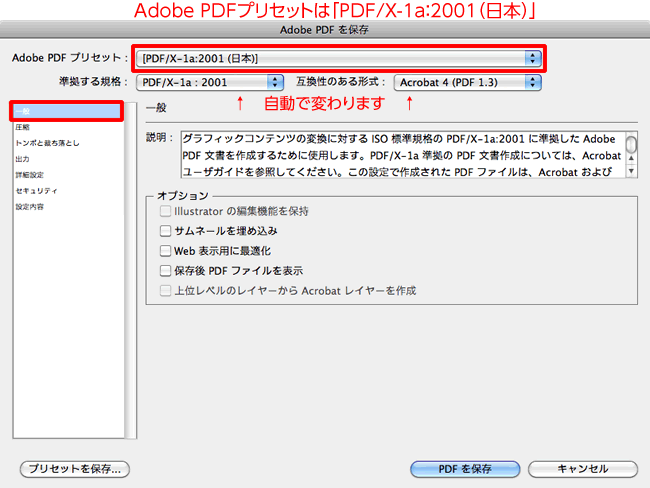
Task: Enable サムネールを埋め込み checkbox
Action: (x=165, y=231)
